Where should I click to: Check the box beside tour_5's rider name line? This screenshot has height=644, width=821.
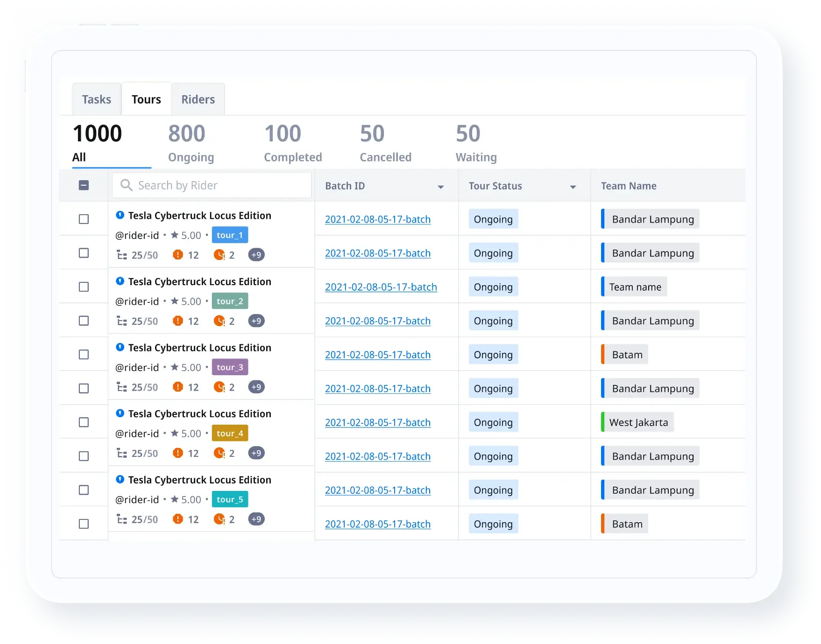(x=84, y=490)
